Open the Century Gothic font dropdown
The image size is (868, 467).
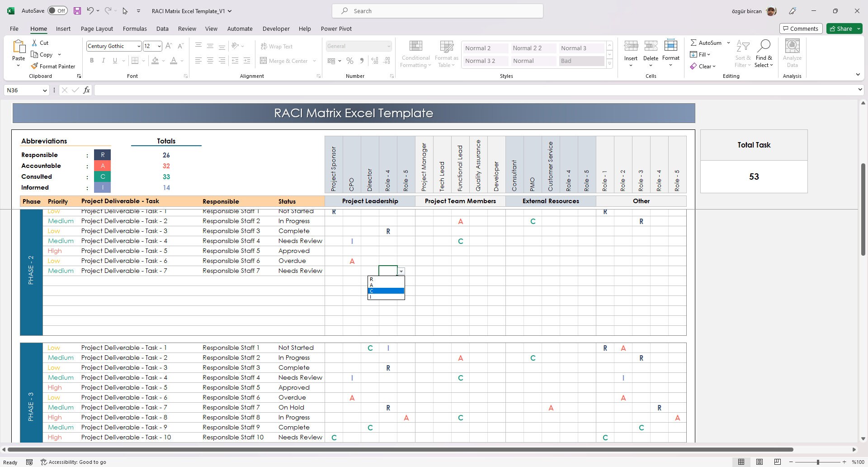(140, 46)
